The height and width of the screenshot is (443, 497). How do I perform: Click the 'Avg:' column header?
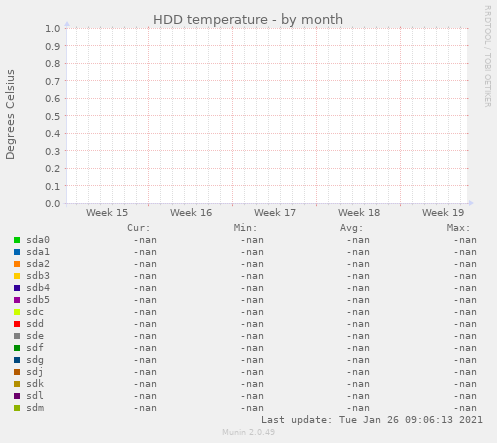click(351, 228)
